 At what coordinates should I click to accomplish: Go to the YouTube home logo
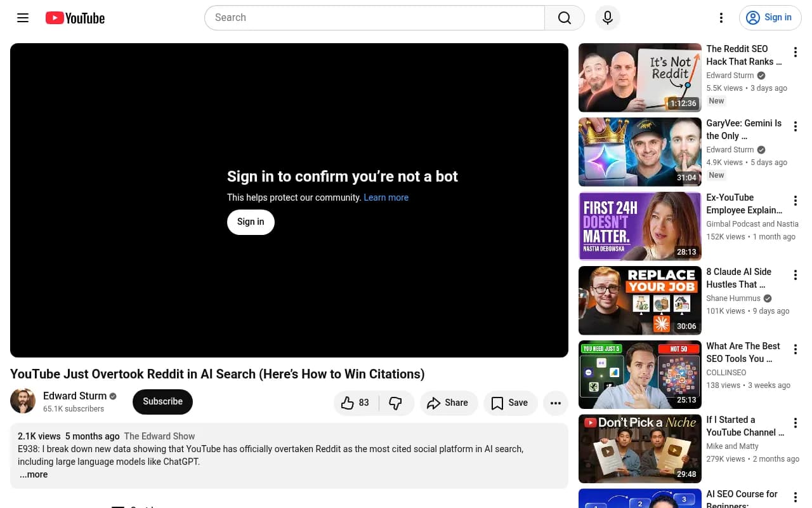click(75, 18)
